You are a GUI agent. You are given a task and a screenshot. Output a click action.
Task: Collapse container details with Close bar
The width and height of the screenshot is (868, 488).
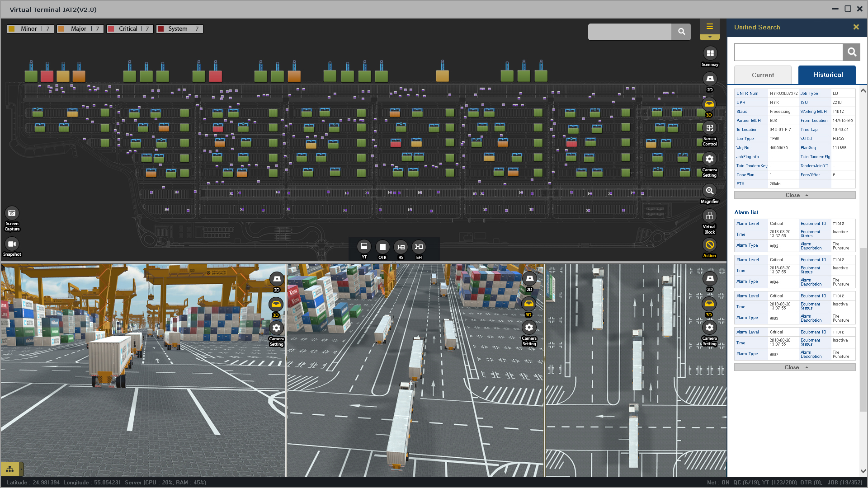pos(794,195)
